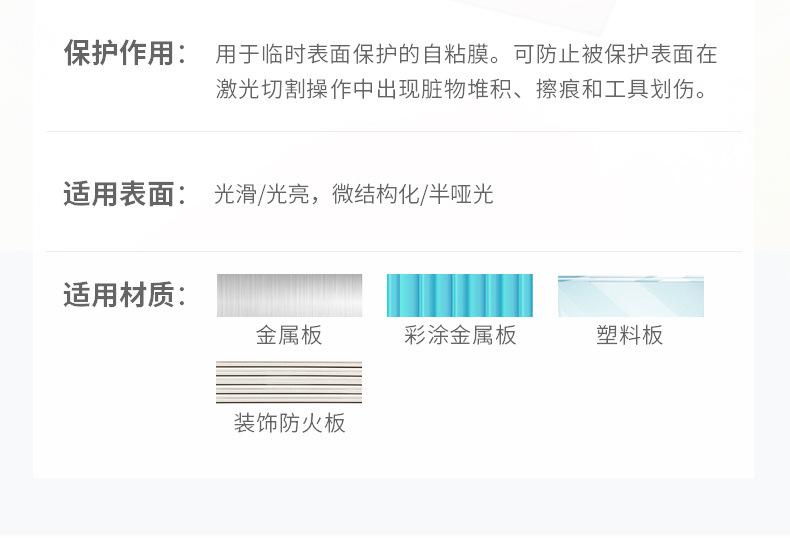Click the metal plate texture thumbnail
This screenshot has width=790, height=538.
tap(289, 295)
